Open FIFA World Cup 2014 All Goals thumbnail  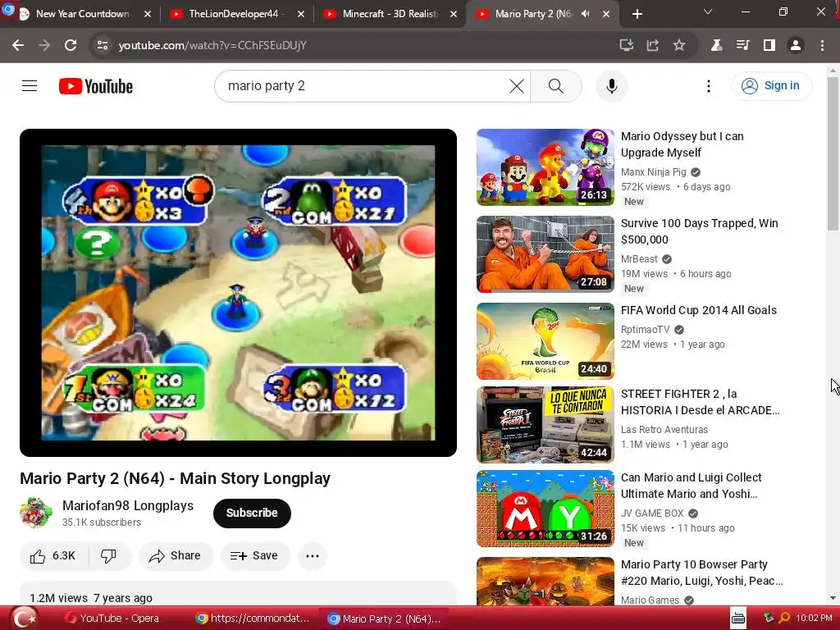[x=546, y=340]
